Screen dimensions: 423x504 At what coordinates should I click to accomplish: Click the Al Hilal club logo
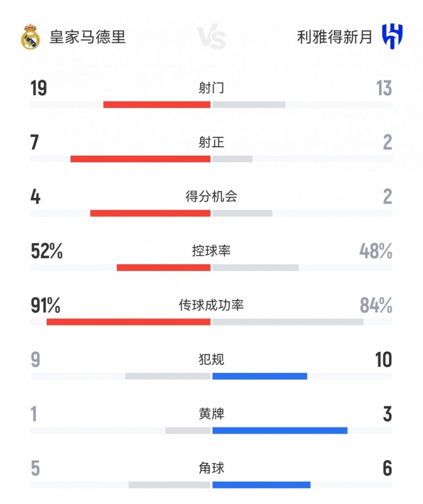click(x=392, y=37)
